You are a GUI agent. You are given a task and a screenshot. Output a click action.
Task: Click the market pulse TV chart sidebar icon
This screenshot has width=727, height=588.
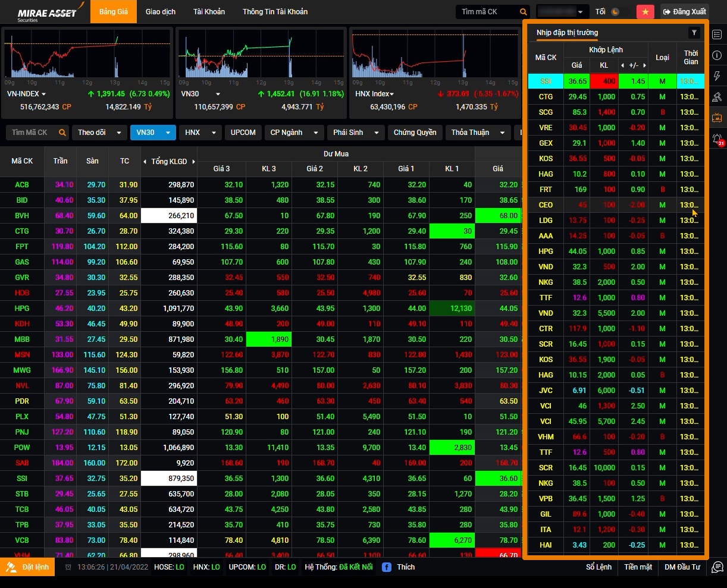pyautogui.click(x=716, y=117)
